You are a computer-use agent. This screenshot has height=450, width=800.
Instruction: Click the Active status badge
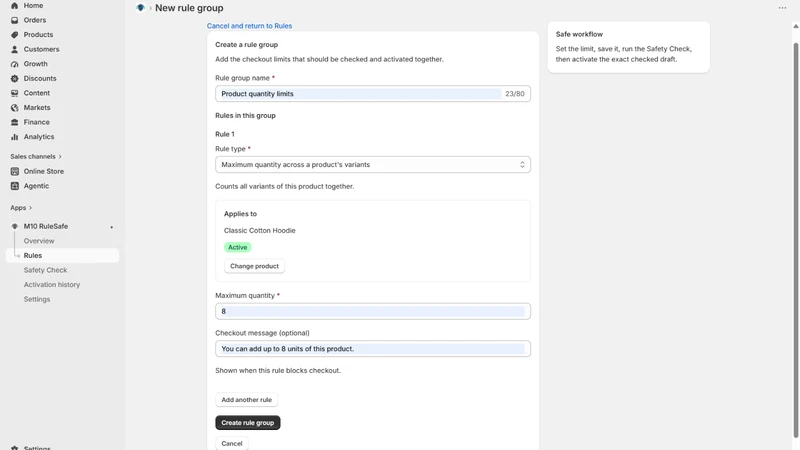[x=237, y=247]
